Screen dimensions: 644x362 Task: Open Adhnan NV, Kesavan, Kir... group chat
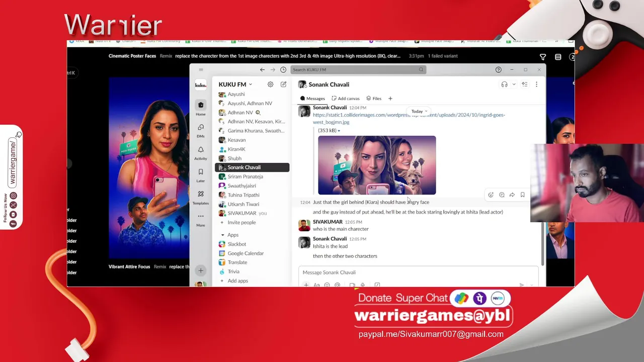252,122
